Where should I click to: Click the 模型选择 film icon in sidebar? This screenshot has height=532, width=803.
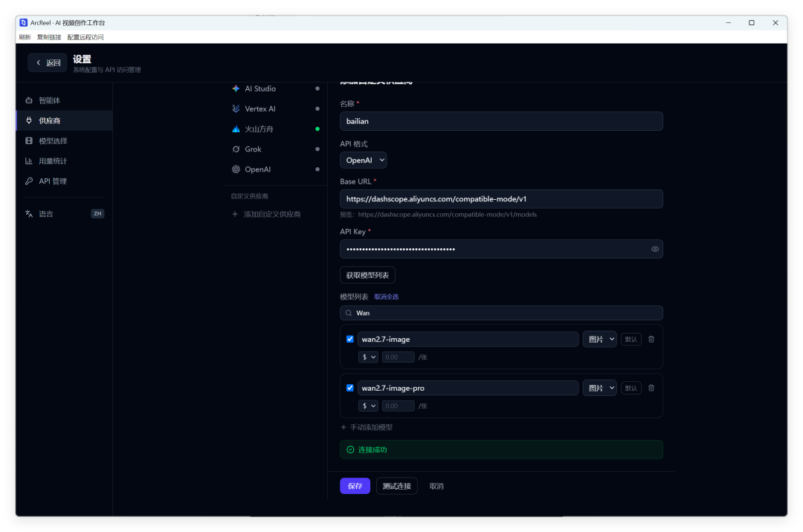tap(29, 140)
